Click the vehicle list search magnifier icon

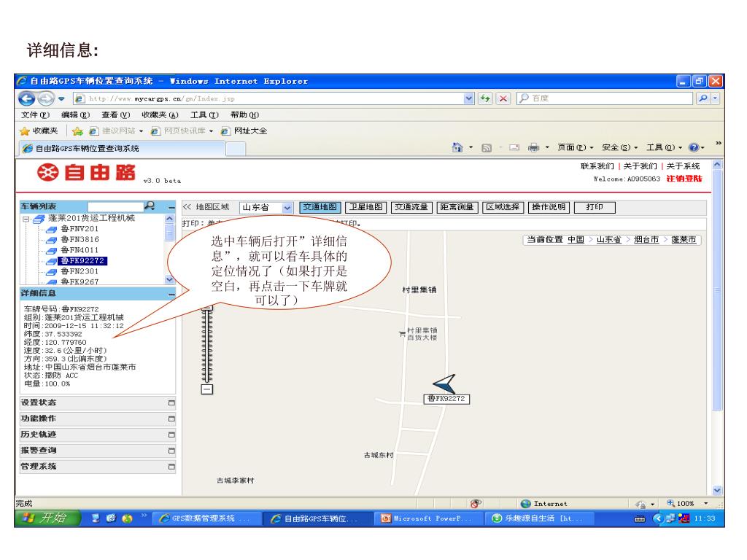point(150,206)
